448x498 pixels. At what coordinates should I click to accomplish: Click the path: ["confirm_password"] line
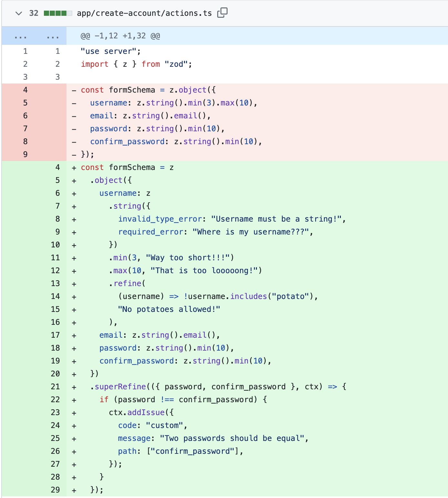pos(181,451)
